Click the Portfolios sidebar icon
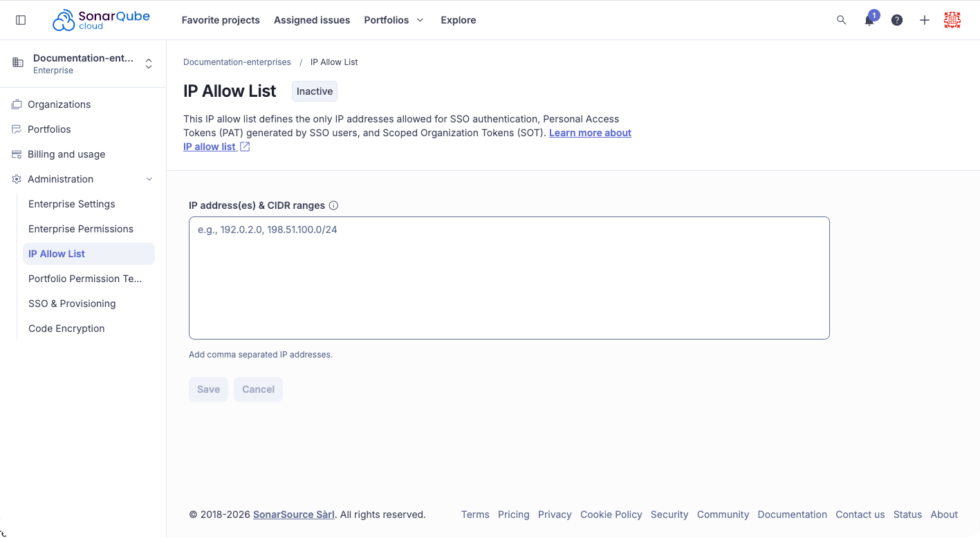This screenshot has width=980, height=538. click(x=17, y=129)
